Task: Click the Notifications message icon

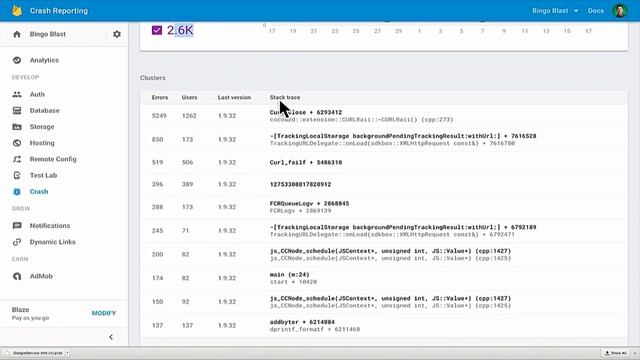Action: pos(17,226)
